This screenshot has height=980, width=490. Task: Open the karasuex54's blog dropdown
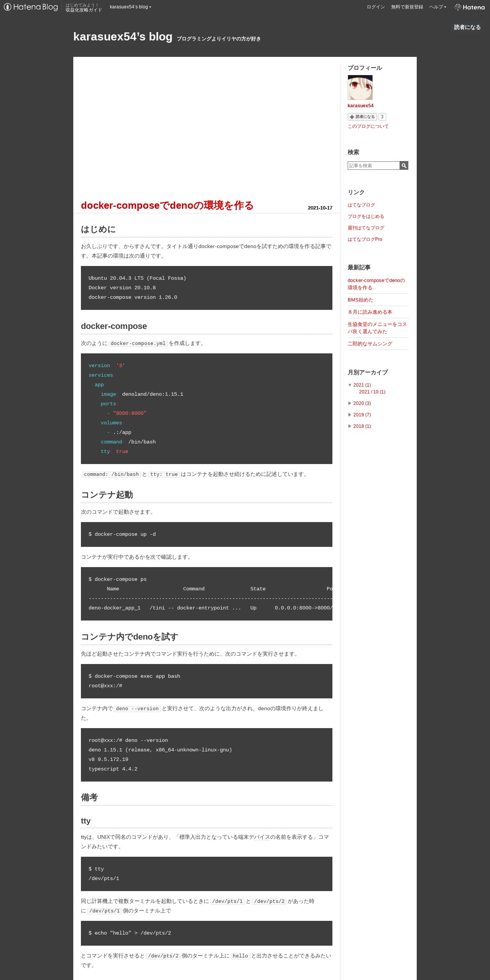131,7
